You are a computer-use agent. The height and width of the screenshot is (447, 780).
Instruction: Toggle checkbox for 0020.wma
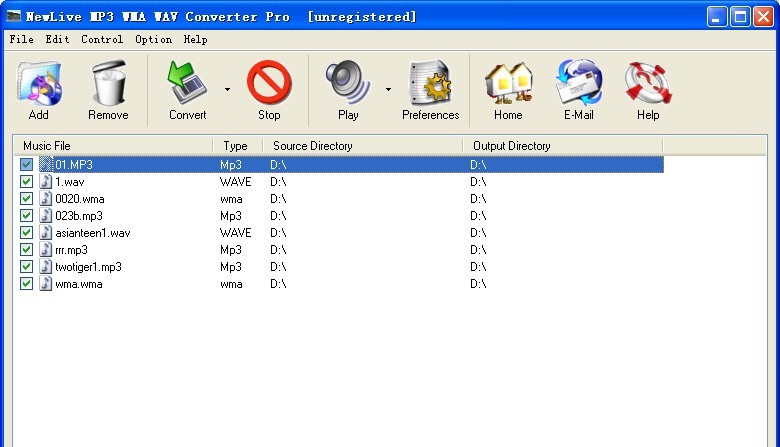pyautogui.click(x=27, y=199)
